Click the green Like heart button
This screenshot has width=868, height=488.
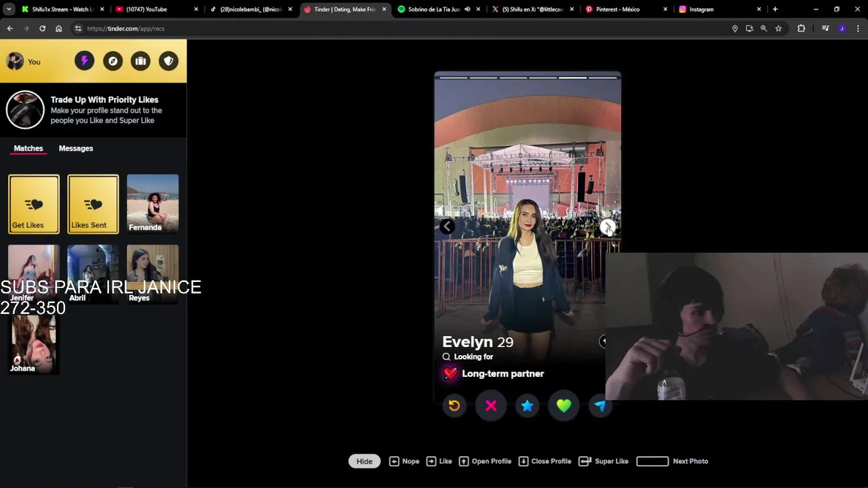pyautogui.click(x=564, y=405)
